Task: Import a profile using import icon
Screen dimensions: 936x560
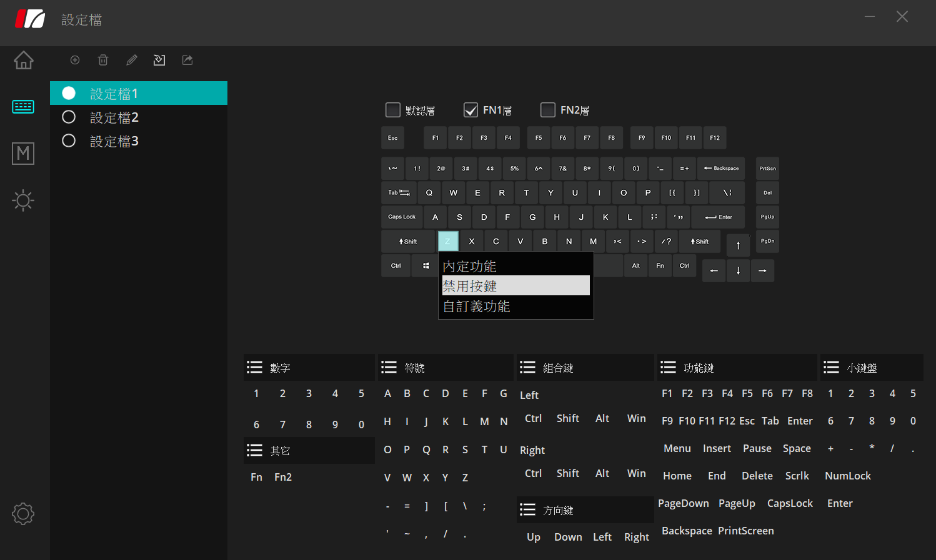Action: (x=159, y=60)
